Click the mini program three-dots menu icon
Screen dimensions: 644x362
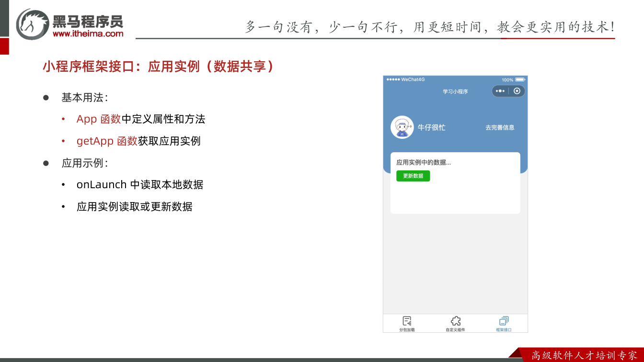[x=500, y=91]
